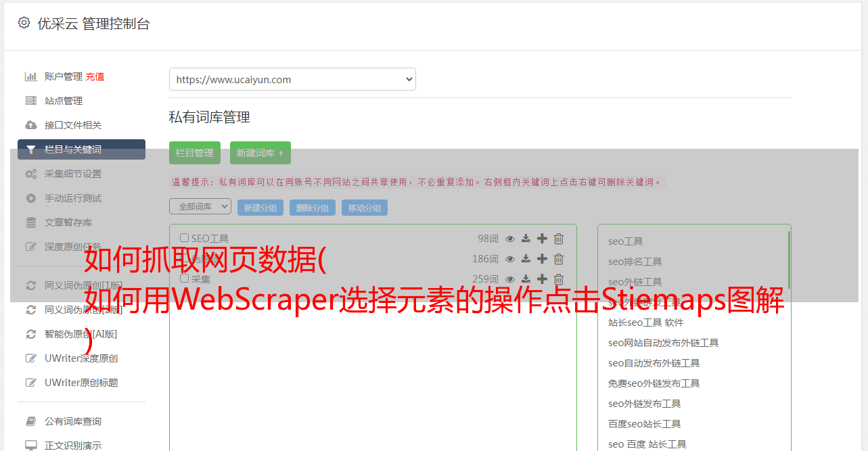View SEO工具 keywords using the eye icon
The image size is (868, 451).
(x=510, y=239)
